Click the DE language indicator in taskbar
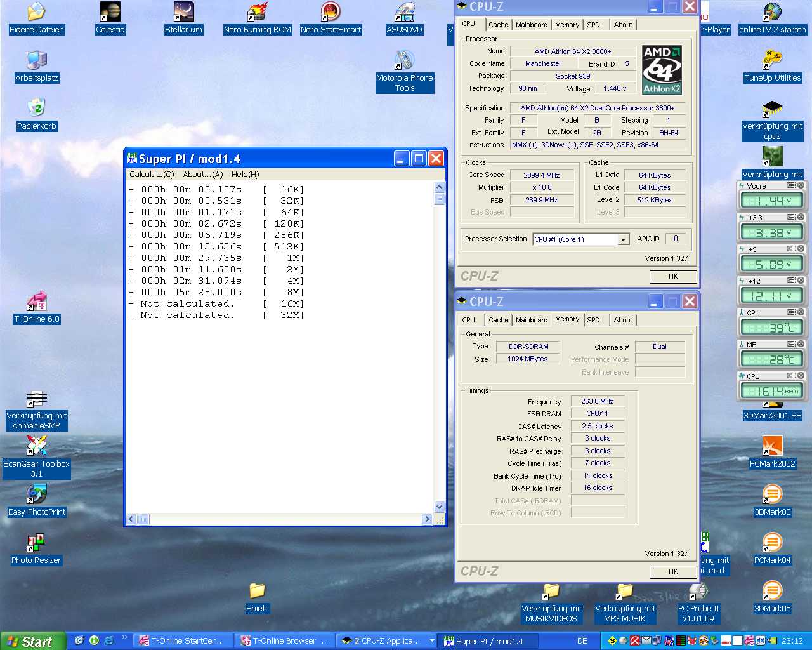Viewport: 812px width, 650px height. (x=582, y=641)
